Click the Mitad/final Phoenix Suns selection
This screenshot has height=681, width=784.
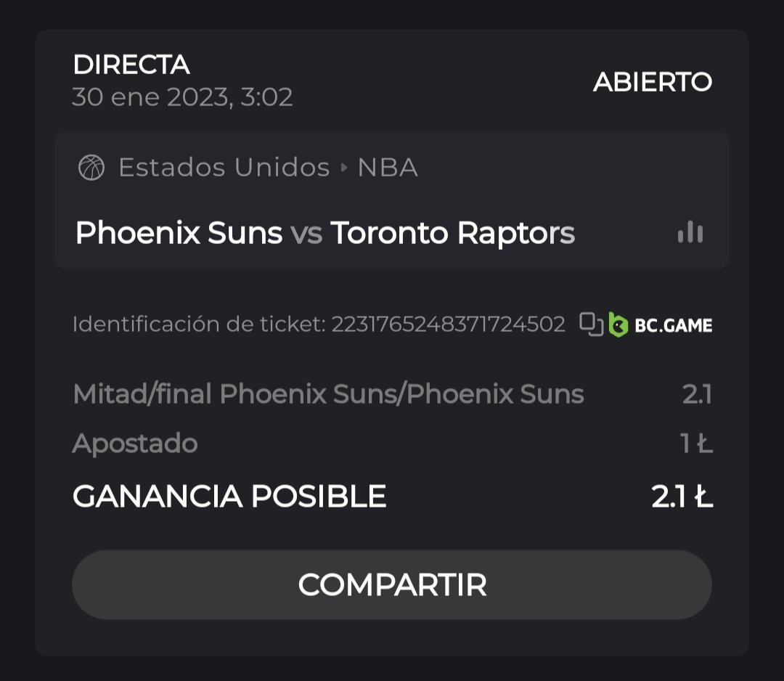click(x=328, y=394)
